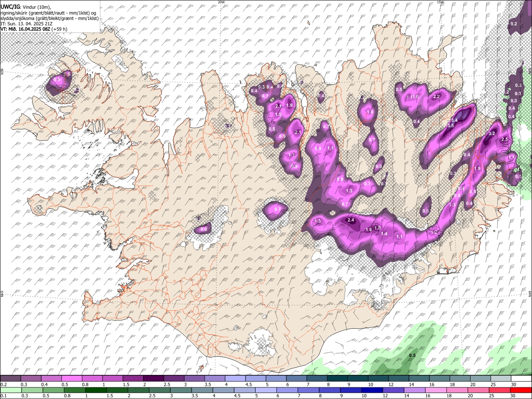The image size is (532, 399).
Task: Click the '2.2' snowfall value on the map
Action: (436, 96)
